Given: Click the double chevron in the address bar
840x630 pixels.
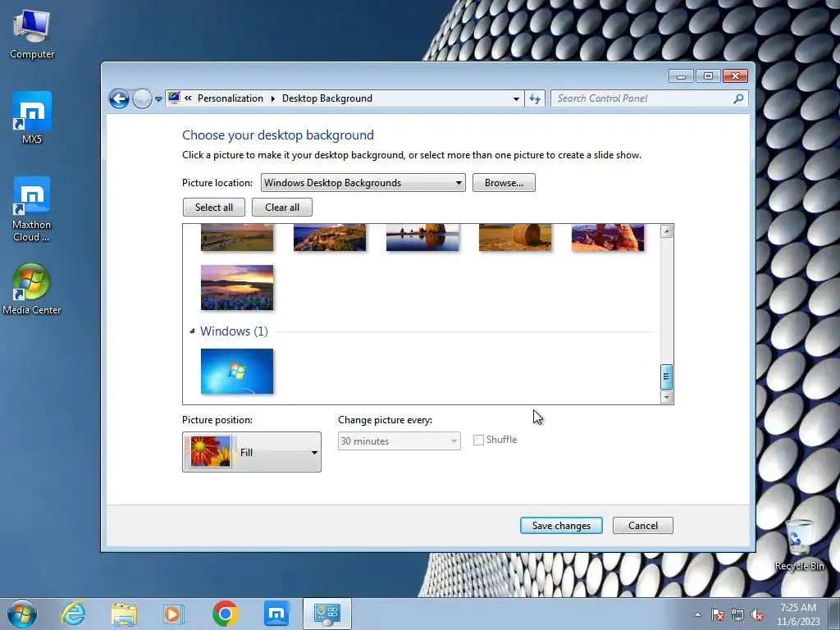Looking at the screenshot, I should coord(188,98).
